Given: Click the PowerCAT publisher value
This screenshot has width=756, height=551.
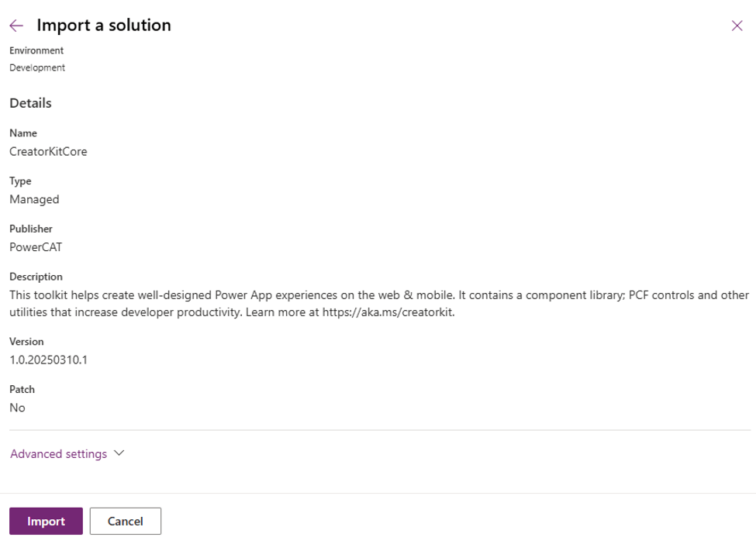Looking at the screenshot, I should 36,247.
